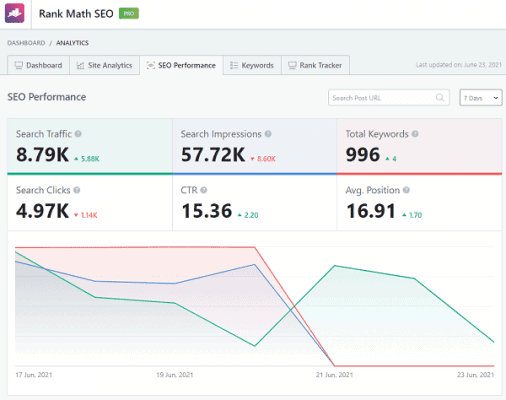Open the Dashboard tab
The image size is (506, 400).
38,65
